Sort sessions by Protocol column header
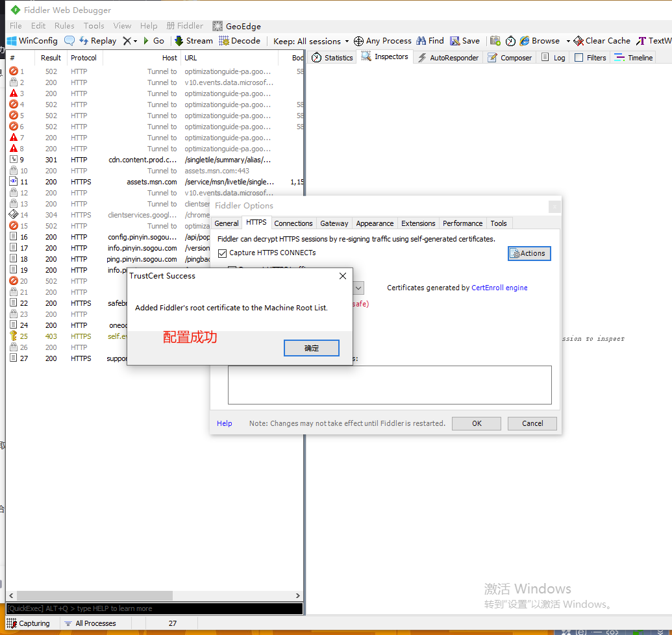 point(84,57)
